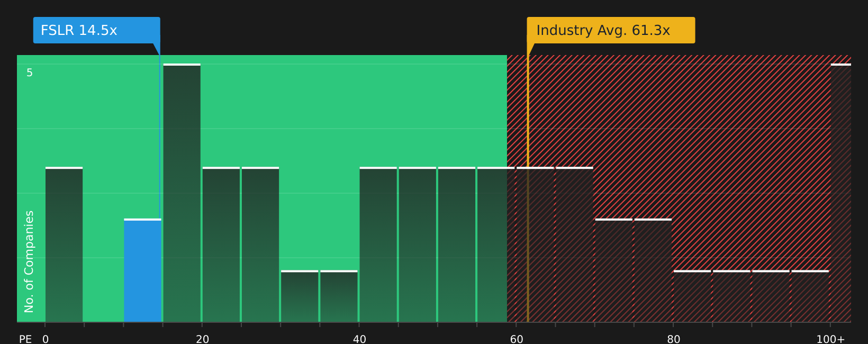
Task: Click the bar at PE 75-80
Action: (653, 270)
